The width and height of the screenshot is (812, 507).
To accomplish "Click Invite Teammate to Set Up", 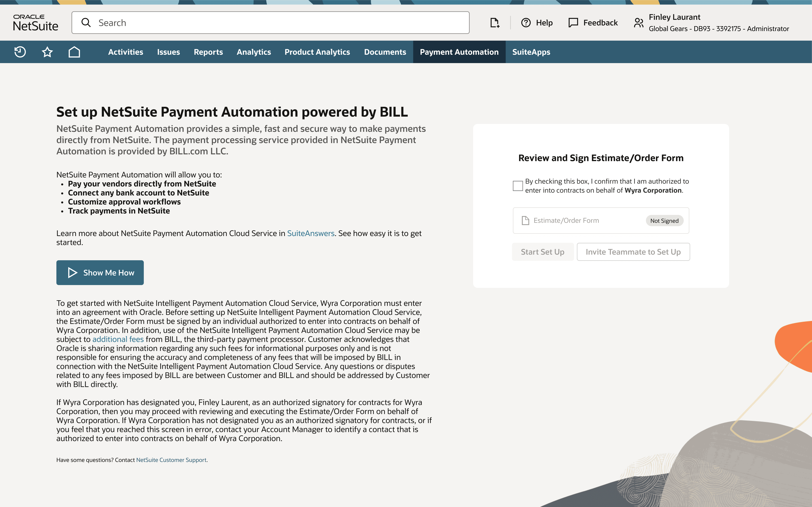I will (633, 252).
